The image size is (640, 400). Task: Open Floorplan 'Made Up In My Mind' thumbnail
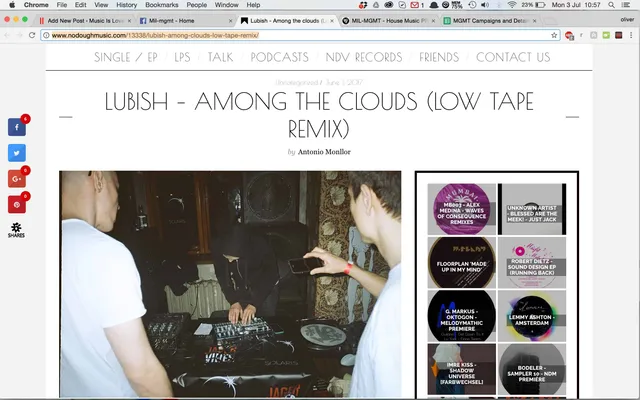[462, 262]
